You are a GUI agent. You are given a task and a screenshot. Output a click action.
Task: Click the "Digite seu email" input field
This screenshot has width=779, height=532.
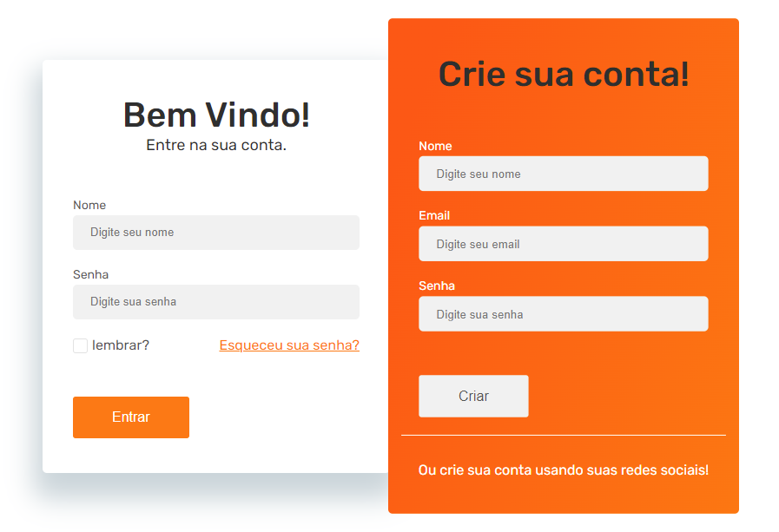click(x=563, y=244)
